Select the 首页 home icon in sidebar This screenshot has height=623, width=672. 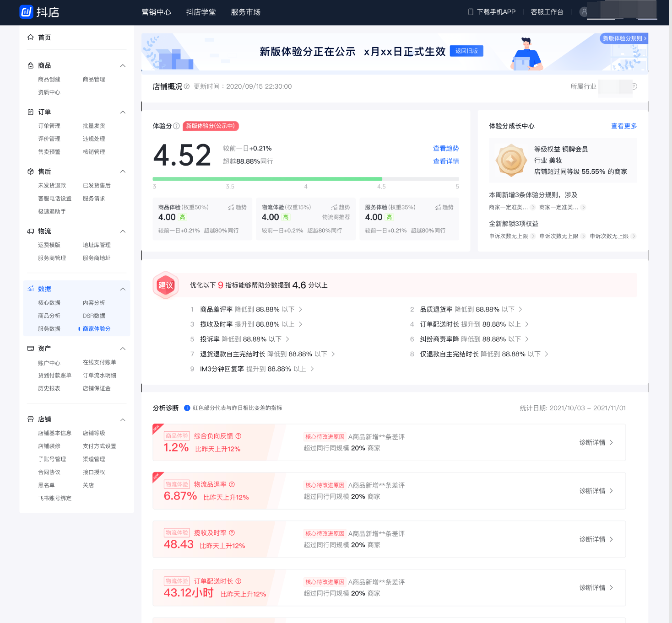pyautogui.click(x=31, y=38)
